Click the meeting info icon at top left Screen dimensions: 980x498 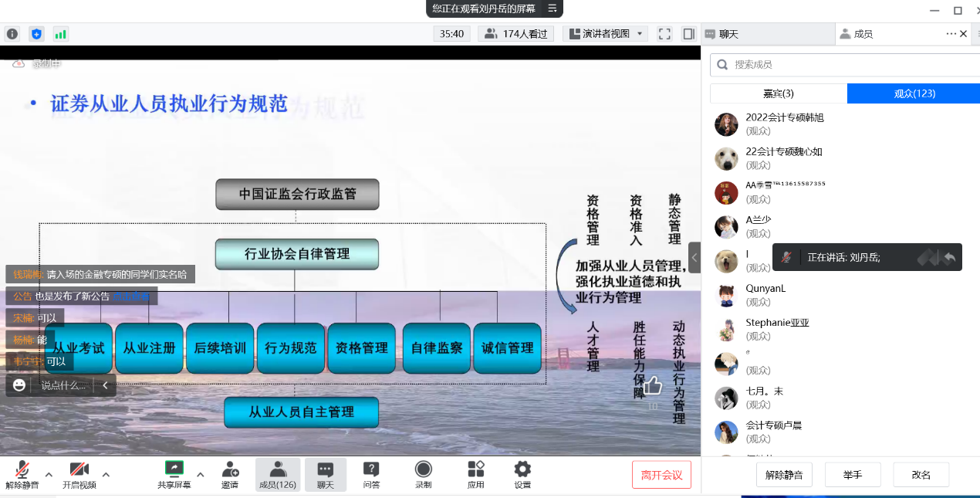click(x=12, y=34)
